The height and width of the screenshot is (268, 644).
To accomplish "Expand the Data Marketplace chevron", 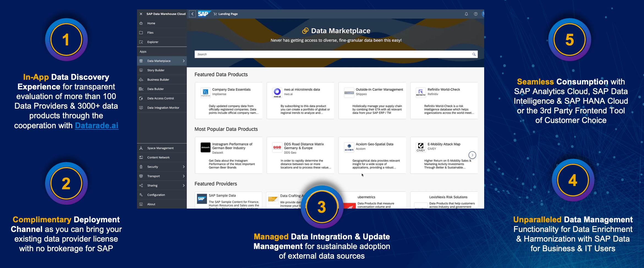I will click(x=184, y=61).
